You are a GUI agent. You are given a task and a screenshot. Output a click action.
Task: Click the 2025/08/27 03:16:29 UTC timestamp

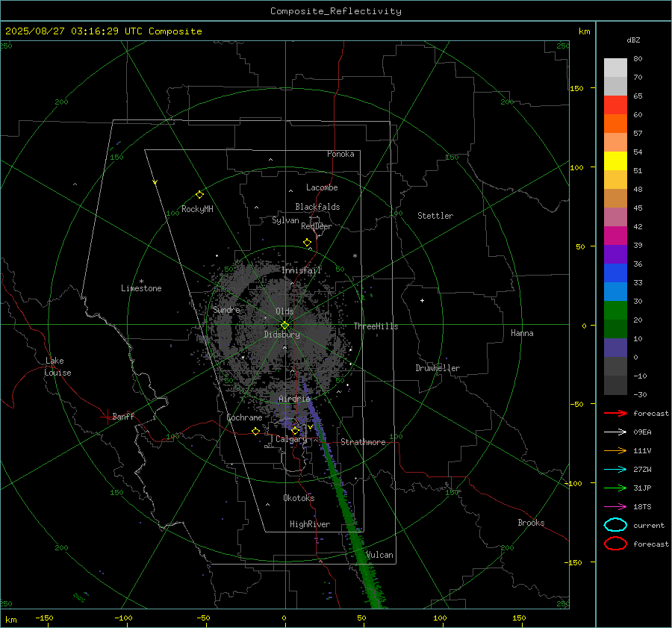pyautogui.click(x=104, y=31)
